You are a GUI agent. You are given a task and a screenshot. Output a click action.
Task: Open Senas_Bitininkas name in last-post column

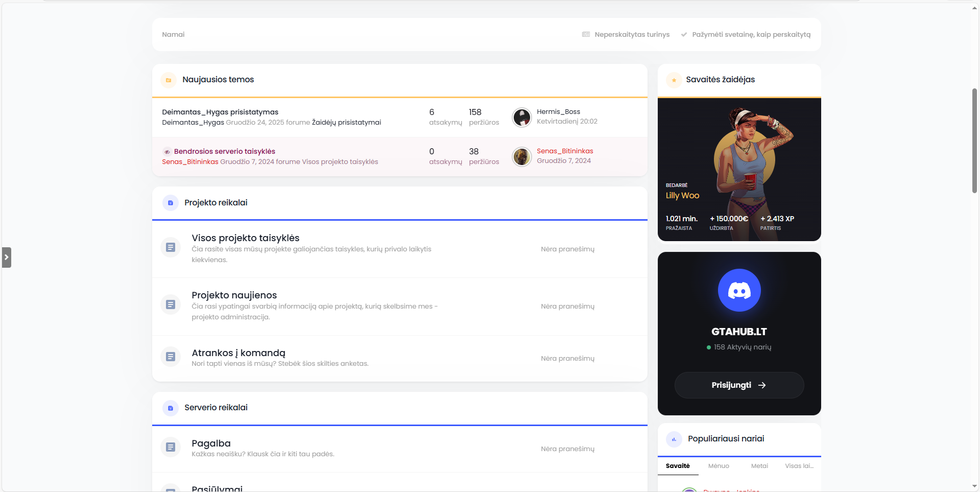click(565, 151)
